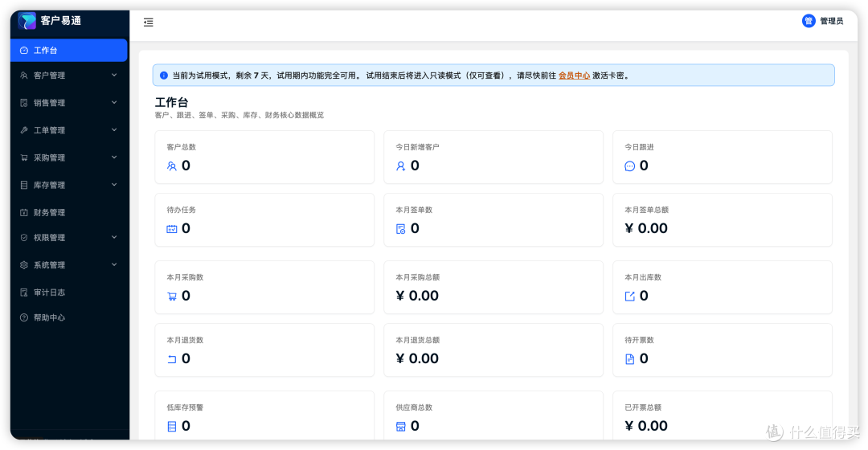
Task: Click the 客户总数 card label
Action: pos(181,147)
